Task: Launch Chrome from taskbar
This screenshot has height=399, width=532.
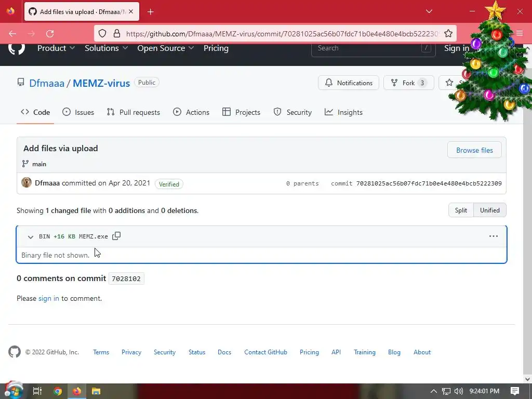Action: [58, 391]
